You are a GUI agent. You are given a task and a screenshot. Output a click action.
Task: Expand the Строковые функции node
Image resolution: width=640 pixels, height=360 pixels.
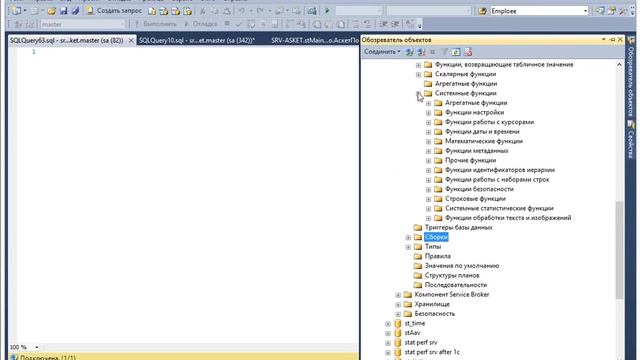pos(428,199)
